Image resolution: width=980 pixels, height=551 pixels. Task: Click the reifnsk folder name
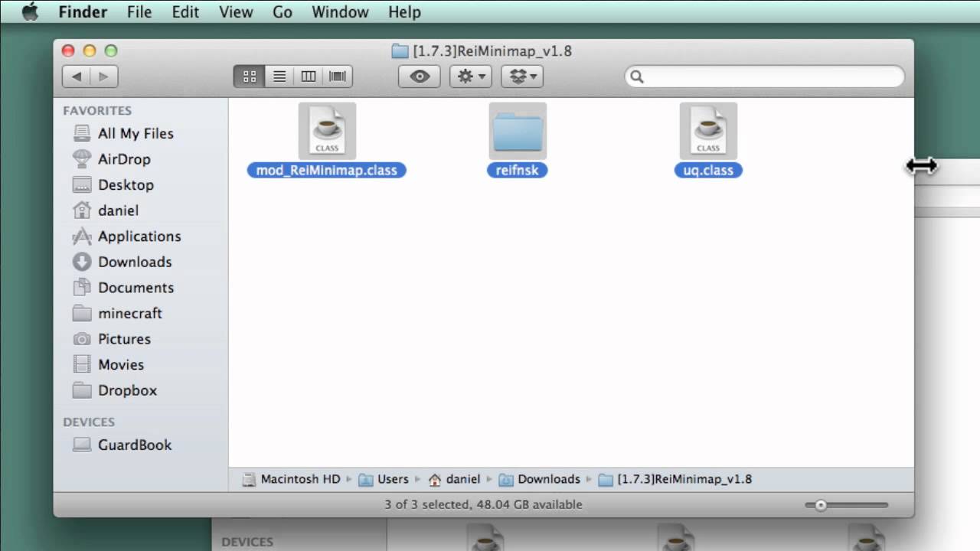pyautogui.click(x=518, y=170)
